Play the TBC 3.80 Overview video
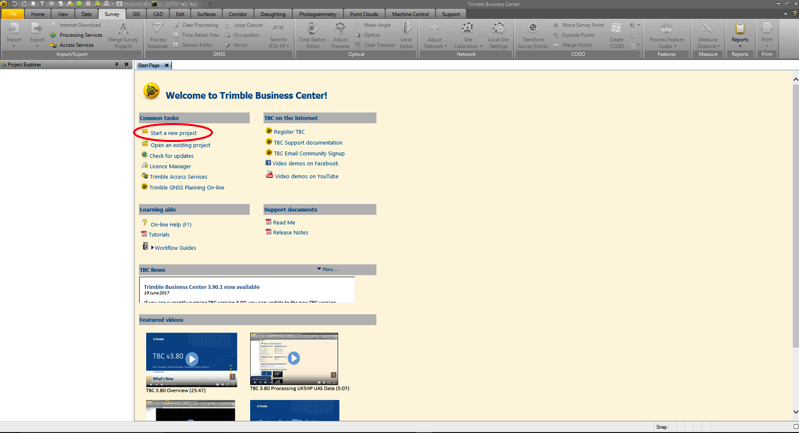 192,359
